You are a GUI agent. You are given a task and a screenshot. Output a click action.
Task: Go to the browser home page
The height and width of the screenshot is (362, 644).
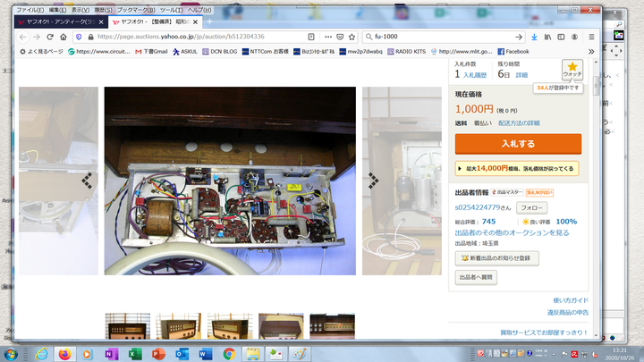coord(64,37)
